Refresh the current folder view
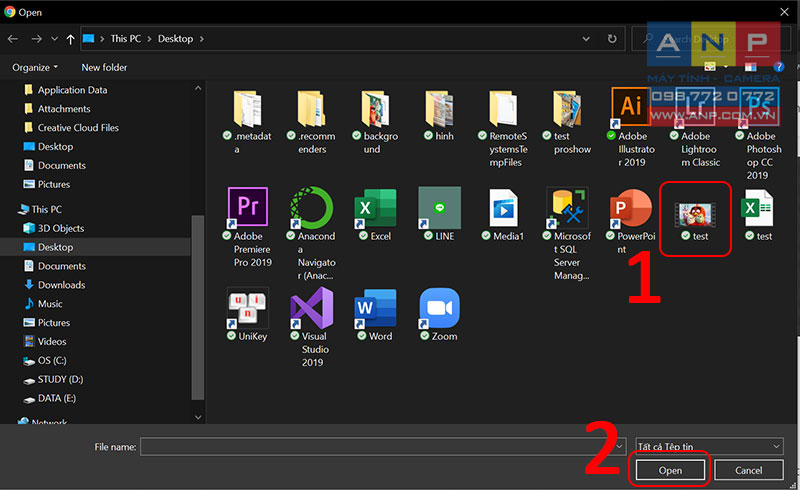Screen dimensions: 800x490 (612, 39)
